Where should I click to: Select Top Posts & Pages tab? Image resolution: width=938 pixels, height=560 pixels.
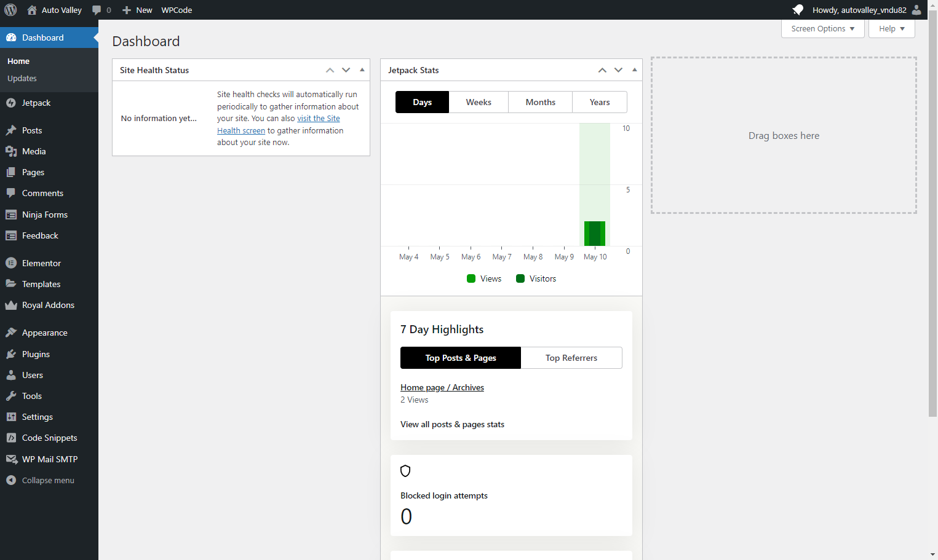[x=461, y=358]
